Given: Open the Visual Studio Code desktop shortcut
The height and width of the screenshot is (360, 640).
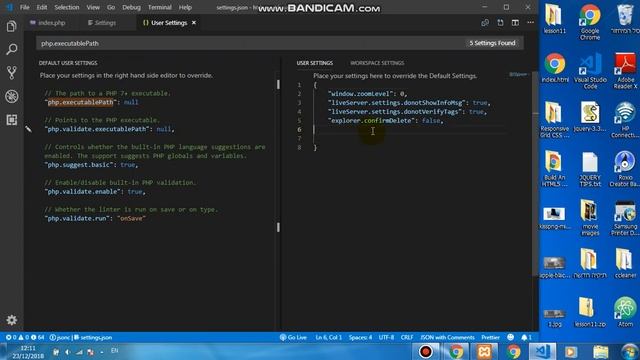Looking at the screenshot, I should coord(590,71).
